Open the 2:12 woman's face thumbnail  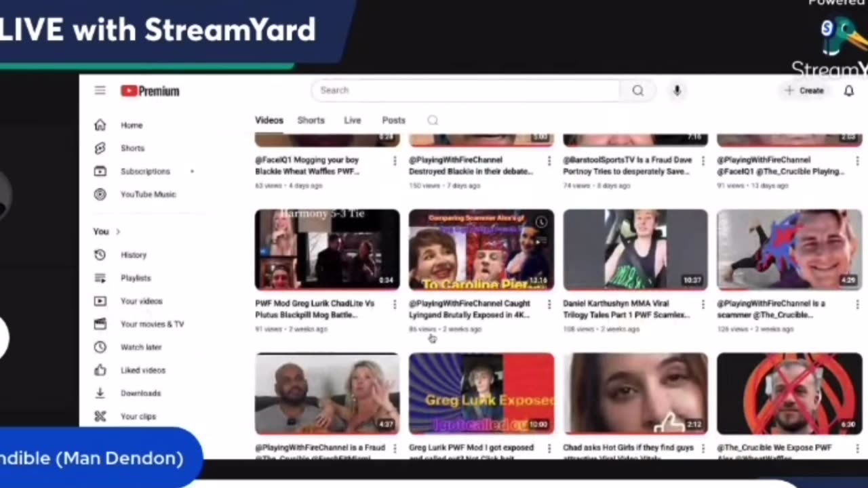[x=635, y=393]
